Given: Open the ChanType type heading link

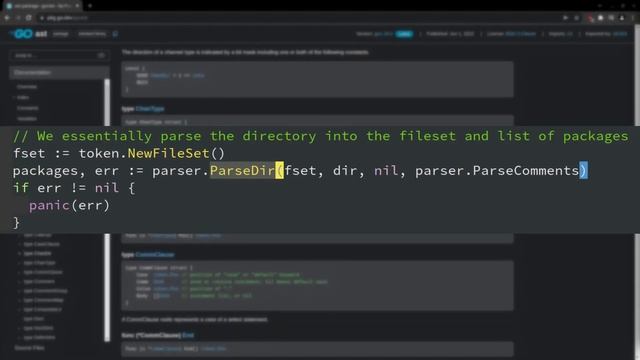Looking at the screenshot, I should coord(150,109).
